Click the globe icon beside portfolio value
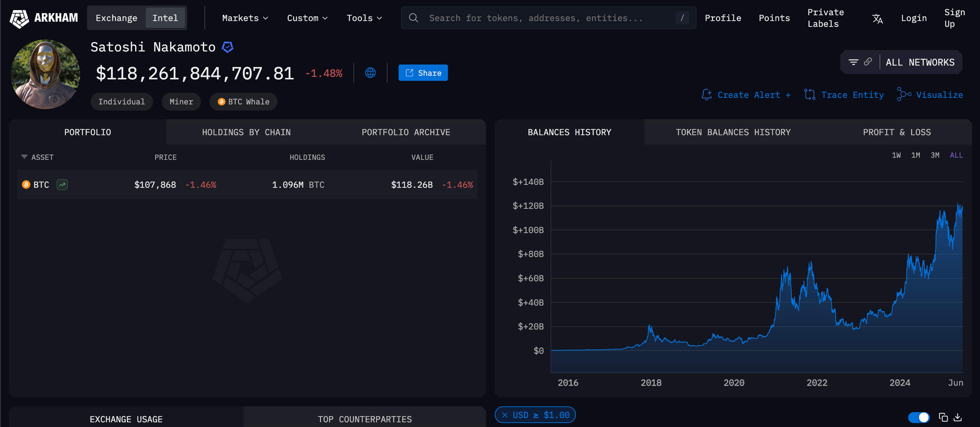Screen dimensions: 980x427 click(370, 72)
